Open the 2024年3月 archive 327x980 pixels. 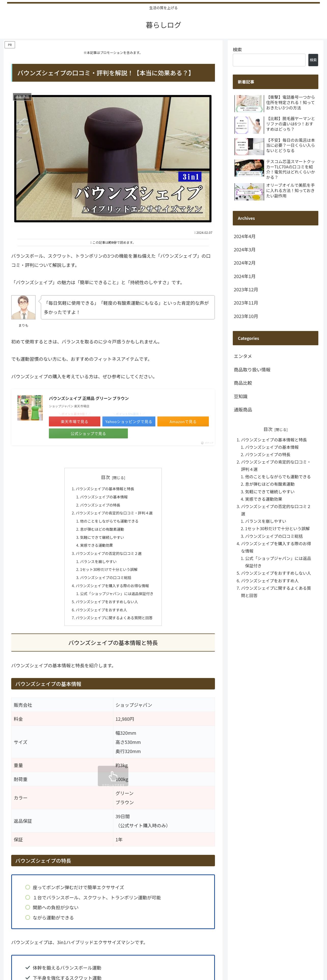(x=244, y=250)
